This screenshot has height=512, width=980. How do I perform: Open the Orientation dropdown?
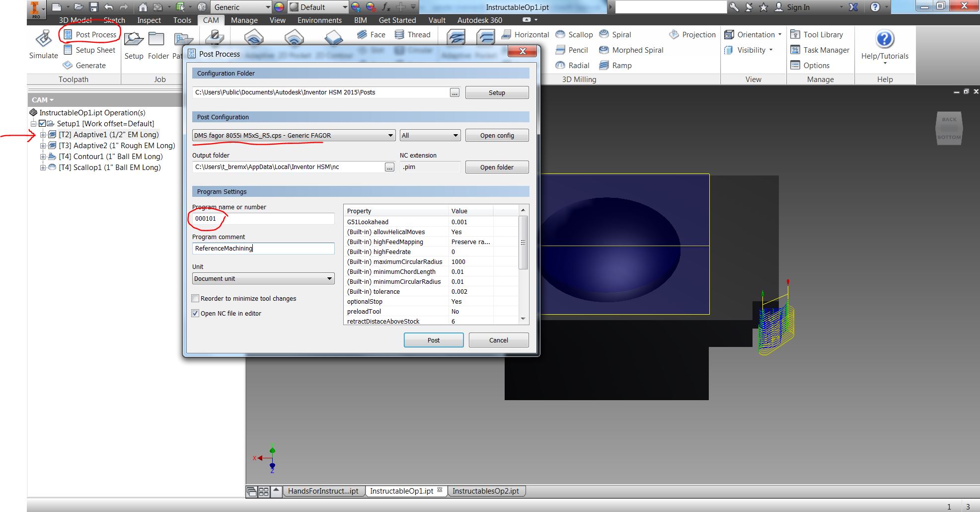click(x=753, y=34)
